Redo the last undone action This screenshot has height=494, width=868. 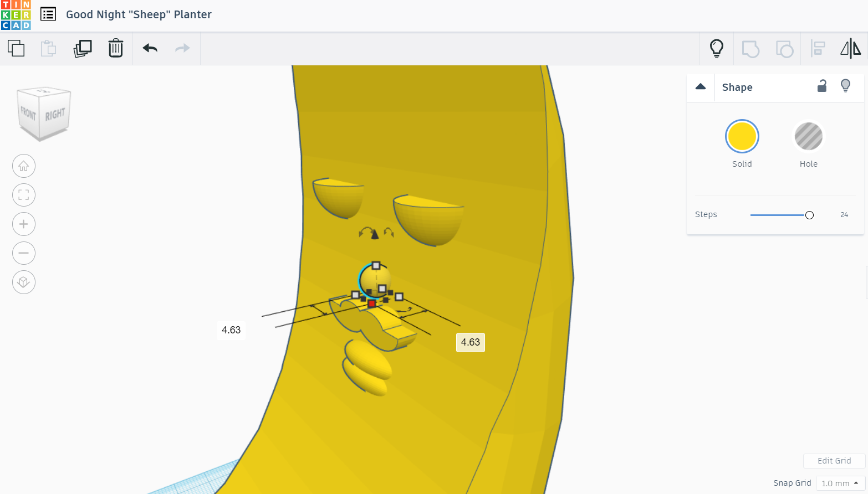[182, 49]
